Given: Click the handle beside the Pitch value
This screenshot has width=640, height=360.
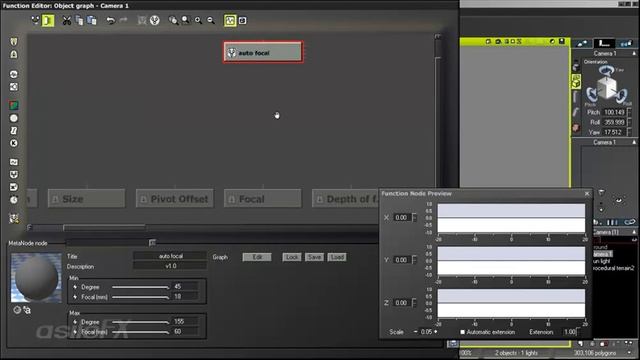Looking at the screenshot, I should coord(629,112).
